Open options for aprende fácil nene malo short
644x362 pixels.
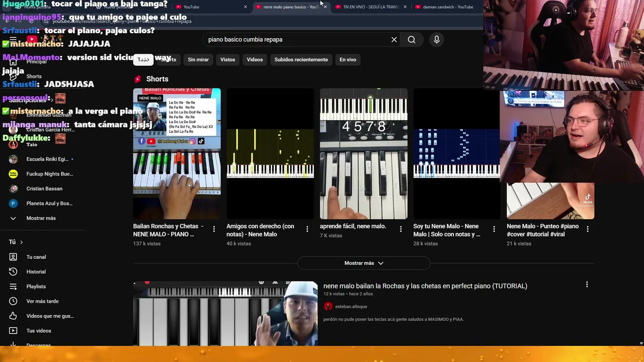click(400, 229)
